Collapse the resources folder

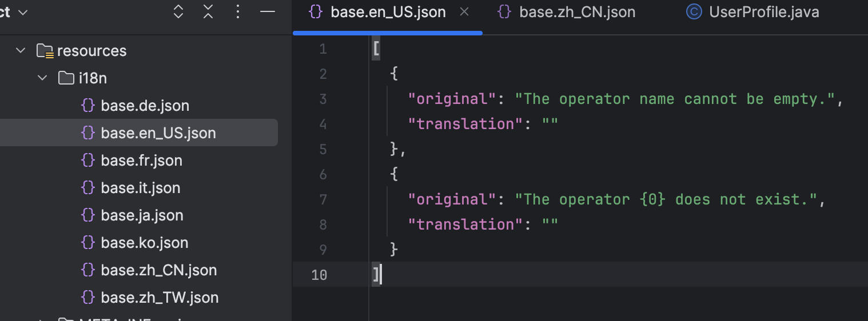point(21,51)
